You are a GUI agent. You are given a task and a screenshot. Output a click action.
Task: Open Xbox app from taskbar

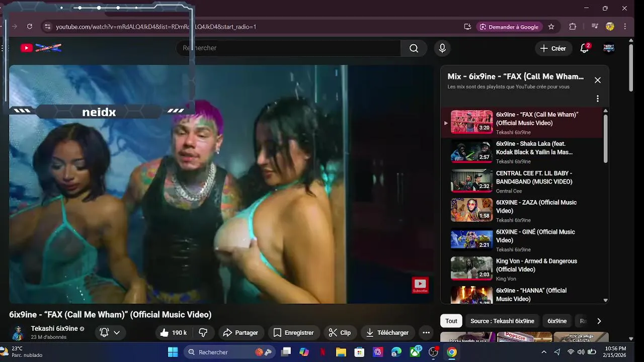(415, 352)
